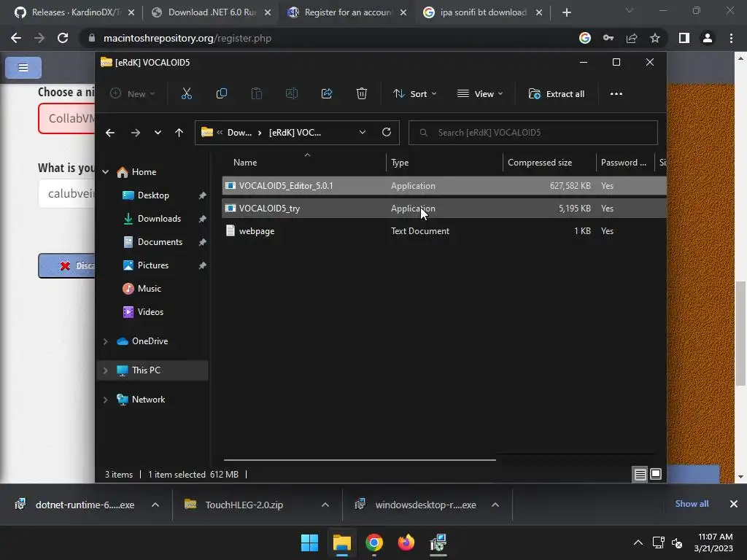
Task: Open the Google icon in address bar
Action: [x=585, y=38]
